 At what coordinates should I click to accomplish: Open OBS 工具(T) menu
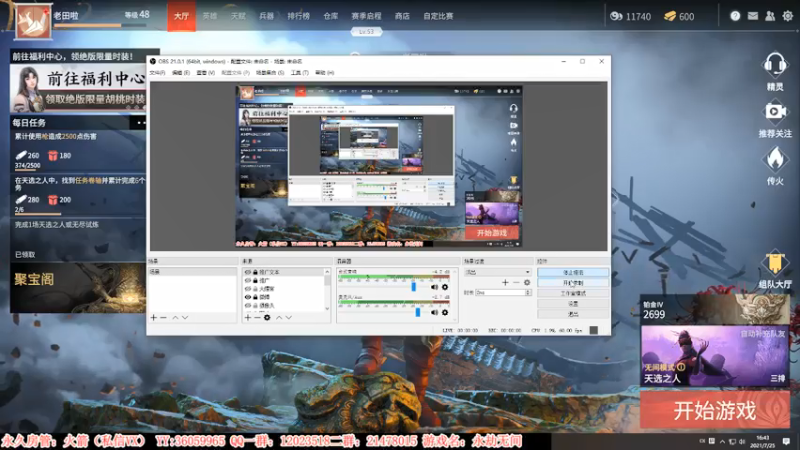tap(299, 73)
